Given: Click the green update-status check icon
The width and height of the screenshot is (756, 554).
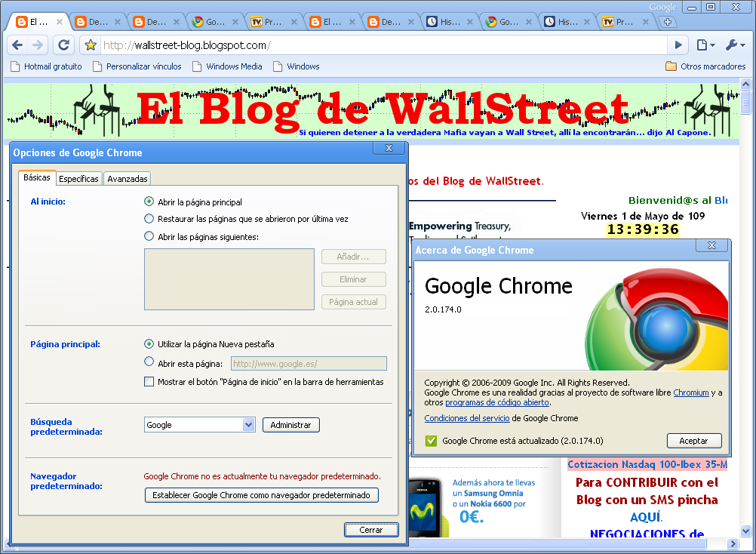Looking at the screenshot, I should tap(431, 441).
